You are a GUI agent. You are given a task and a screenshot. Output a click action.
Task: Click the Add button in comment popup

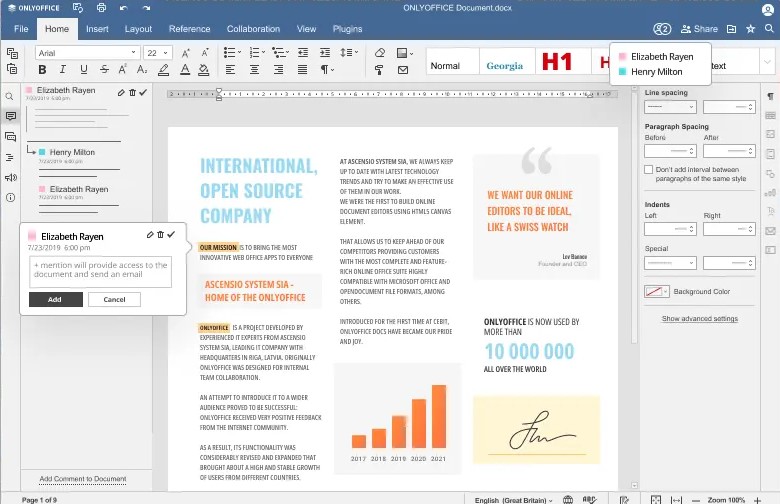point(55,299)
